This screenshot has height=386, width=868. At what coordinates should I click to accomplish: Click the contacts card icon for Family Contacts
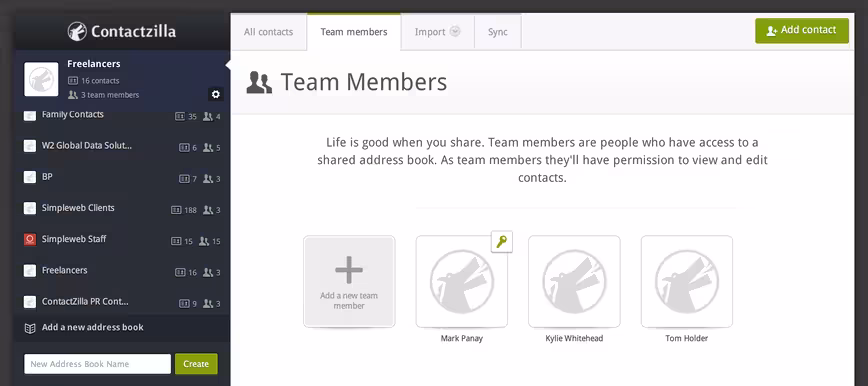pos(180,116)
